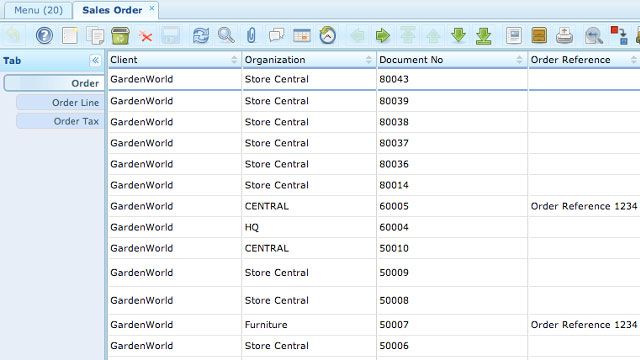Sort by Organization column arrows
Viewport: 640px width, 360px height.
[369, 60]
